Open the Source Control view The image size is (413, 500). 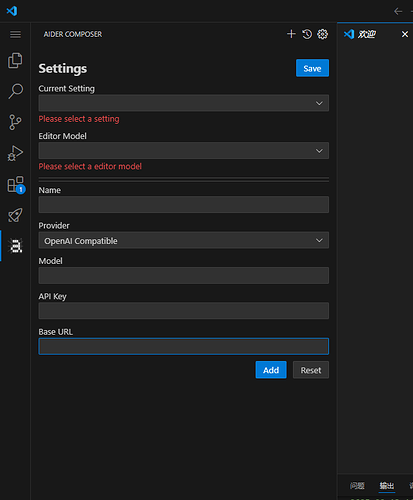[x=15, y=122]
